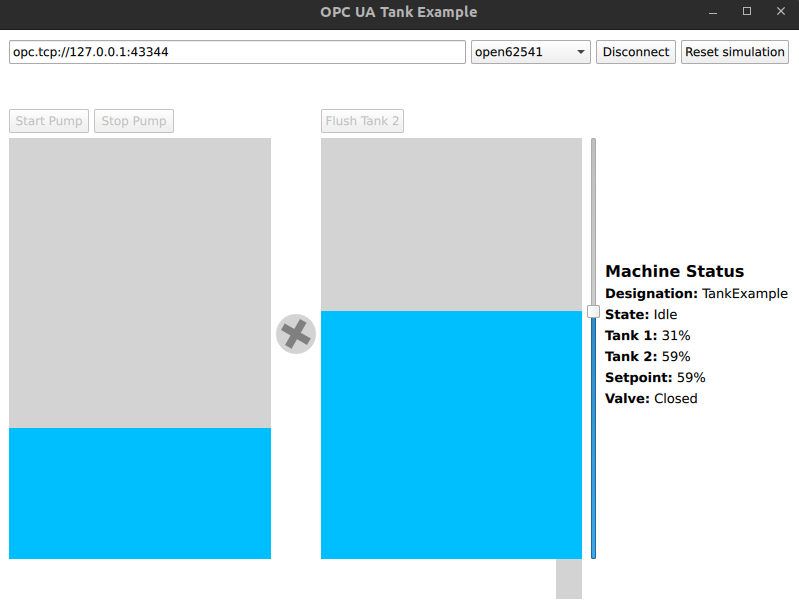Viewport: 799px width, 600px height.
Task: Click the empty gray area of Tank 2
Action: pyautogui.click(x=451, y=224)
